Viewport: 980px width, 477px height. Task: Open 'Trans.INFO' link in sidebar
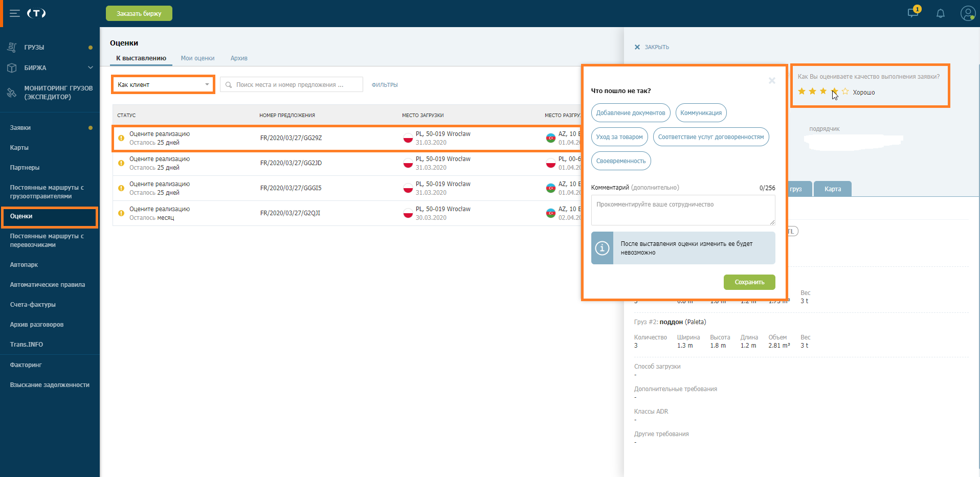pyautogui.click(x=27, y=345)
